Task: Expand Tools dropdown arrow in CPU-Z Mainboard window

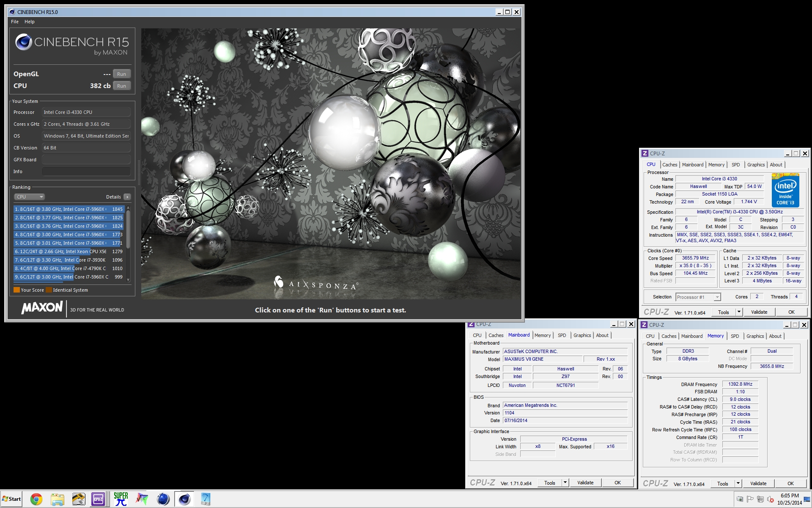Action: [565, 483]
